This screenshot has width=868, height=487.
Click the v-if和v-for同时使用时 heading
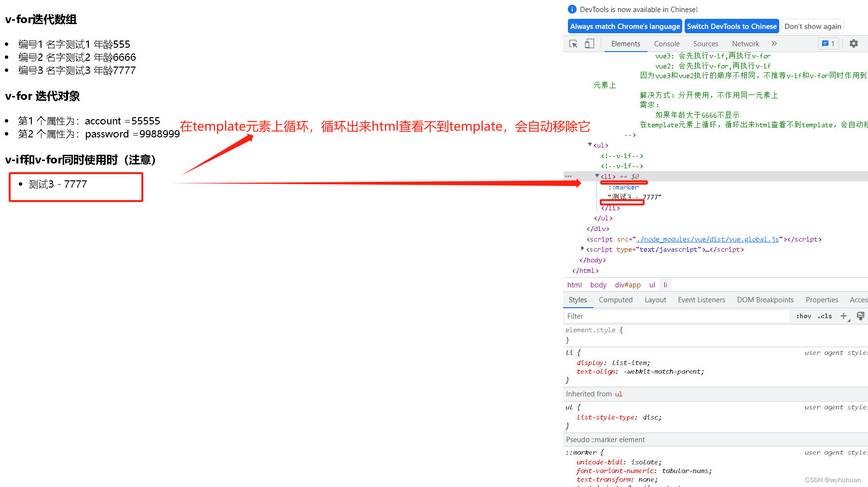click(81, 160)
